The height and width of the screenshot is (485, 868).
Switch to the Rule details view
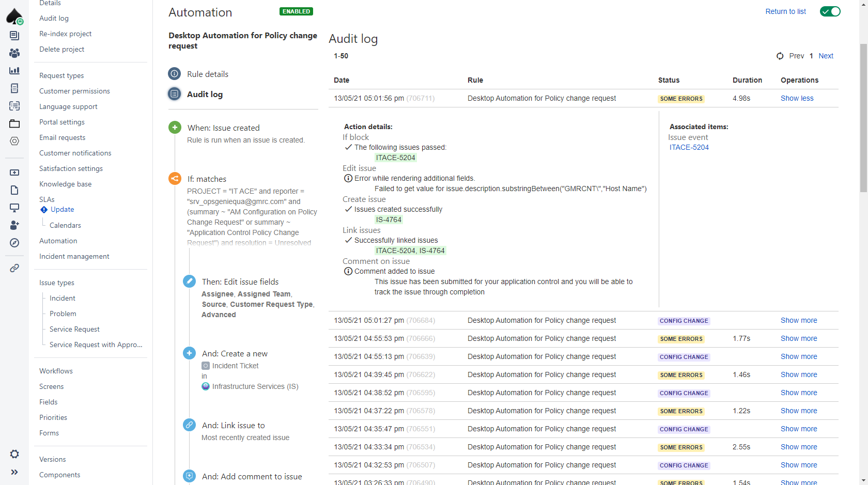(x=207, y=74)
